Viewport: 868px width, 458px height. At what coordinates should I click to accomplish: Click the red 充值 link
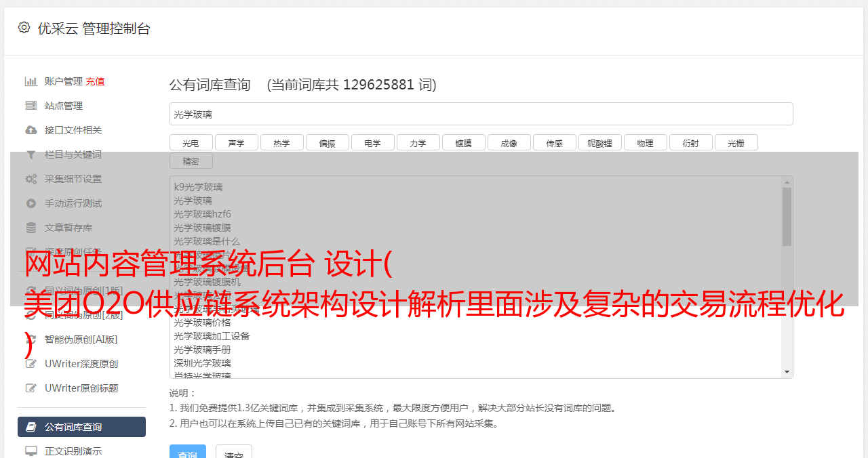[95, 81]
